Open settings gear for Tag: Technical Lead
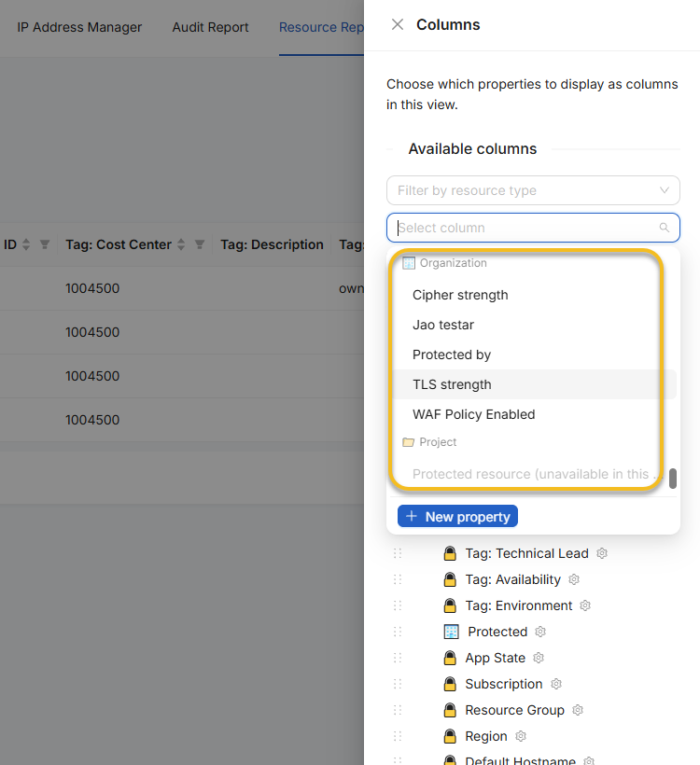Screen dimensions: 700x765 [x=602, y=553]
